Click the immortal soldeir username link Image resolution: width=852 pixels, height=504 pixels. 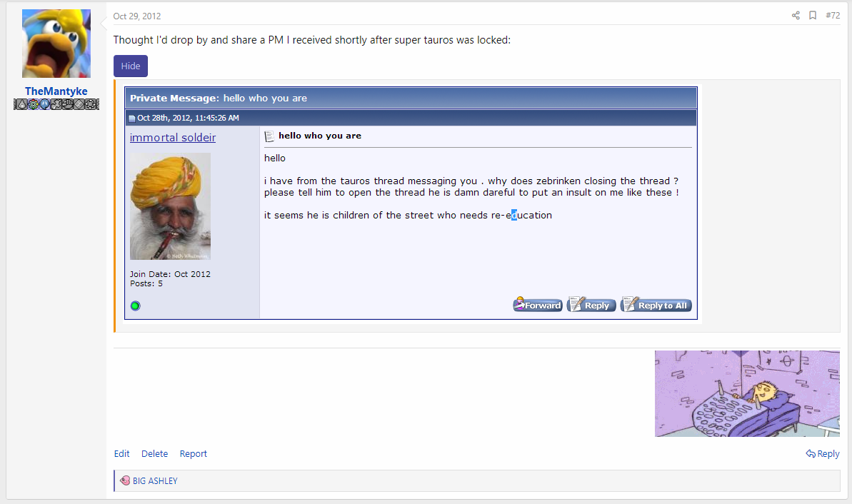pos(173,137)
